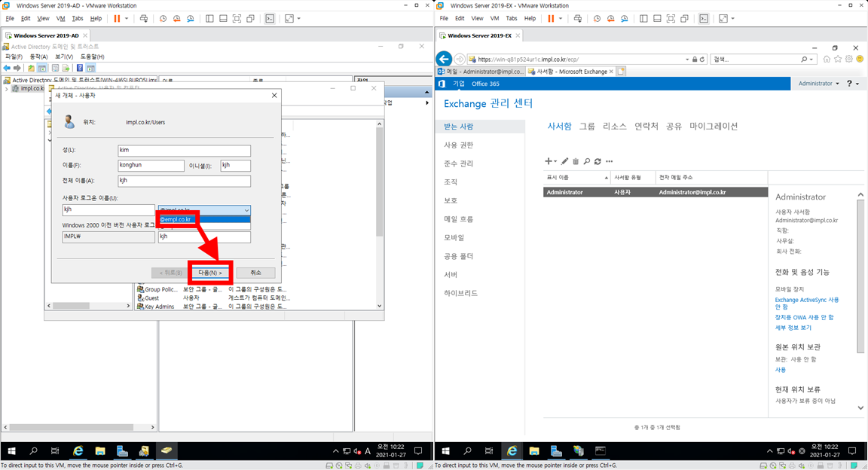Open 메일 흐름 in Exchange sidebar

(458, 219)
